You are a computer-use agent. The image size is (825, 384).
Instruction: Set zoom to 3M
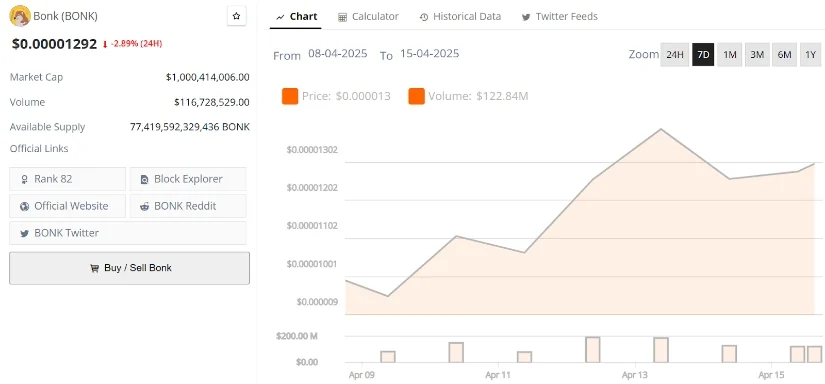757,55
